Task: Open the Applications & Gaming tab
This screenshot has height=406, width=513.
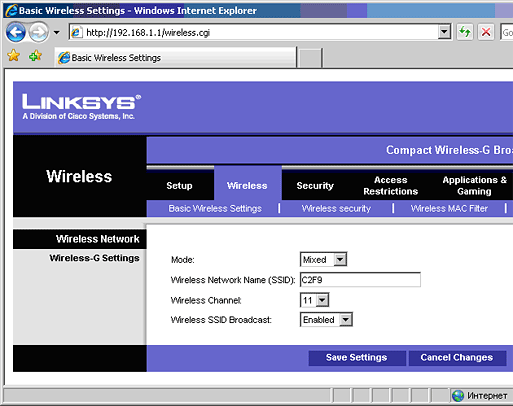Action: pyautogui.click(x=474, y=186)
